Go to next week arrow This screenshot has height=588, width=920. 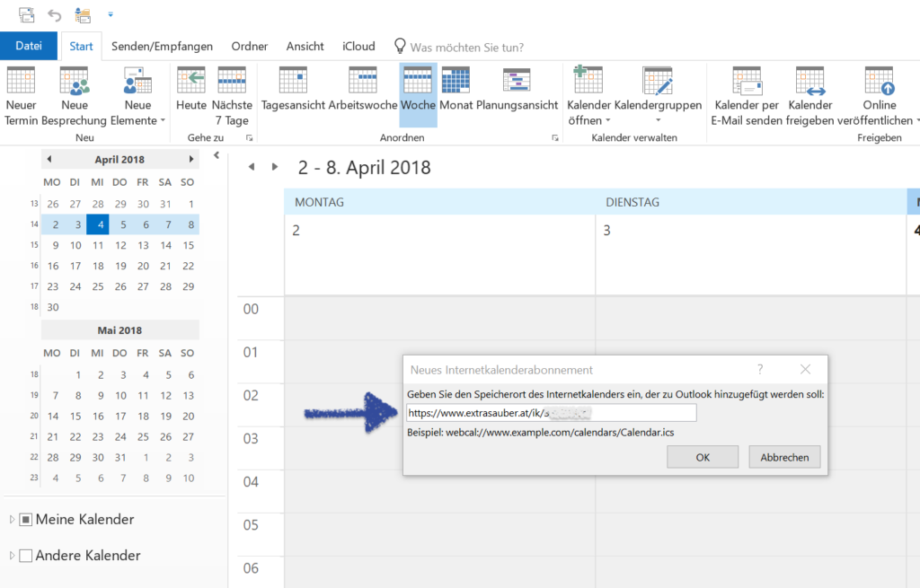pos(275,167)
